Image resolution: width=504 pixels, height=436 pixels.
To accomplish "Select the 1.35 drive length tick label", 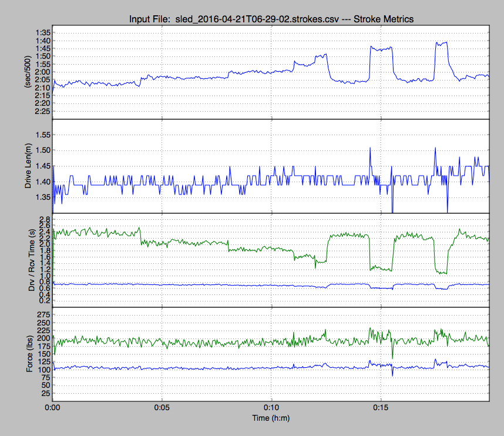I will [x=42, y=197].
